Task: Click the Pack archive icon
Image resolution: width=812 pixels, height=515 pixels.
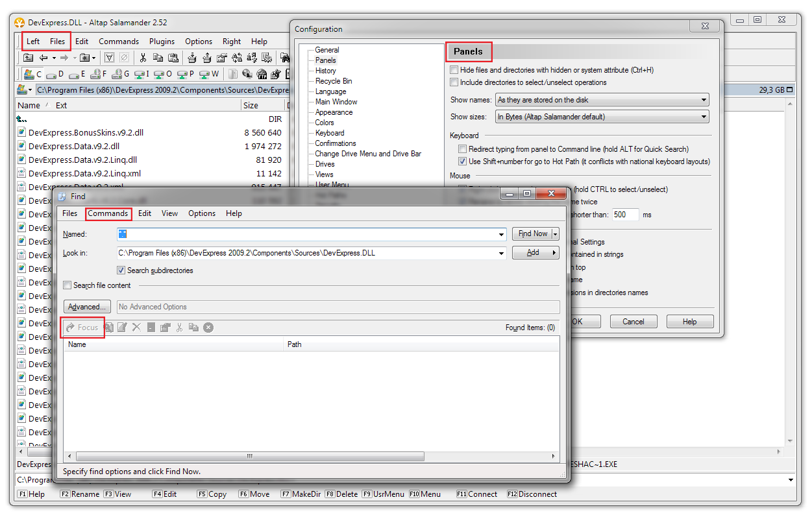Action: (x=192, y=58)
